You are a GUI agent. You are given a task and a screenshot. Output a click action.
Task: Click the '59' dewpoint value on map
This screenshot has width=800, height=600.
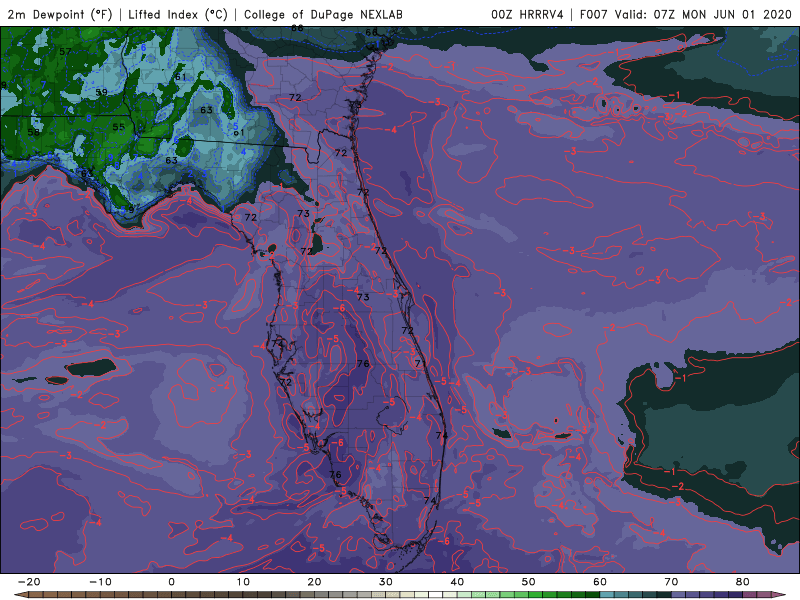102,92
